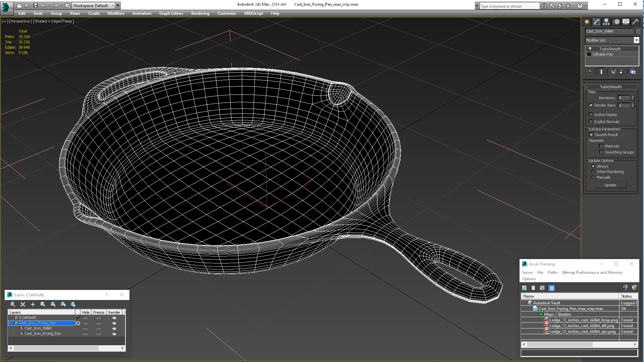This screenshot has height=362, width=644.
Task: Open the Graph Editors menu
Action: click(x=171, y=13)
